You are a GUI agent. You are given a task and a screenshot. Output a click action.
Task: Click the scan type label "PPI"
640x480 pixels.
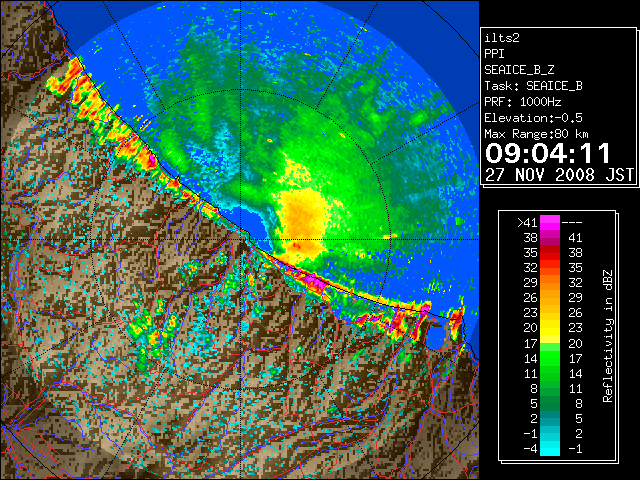494,54
